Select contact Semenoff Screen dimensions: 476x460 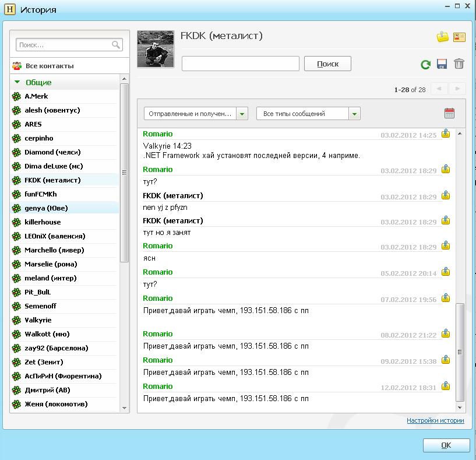(x=64, y=306)
